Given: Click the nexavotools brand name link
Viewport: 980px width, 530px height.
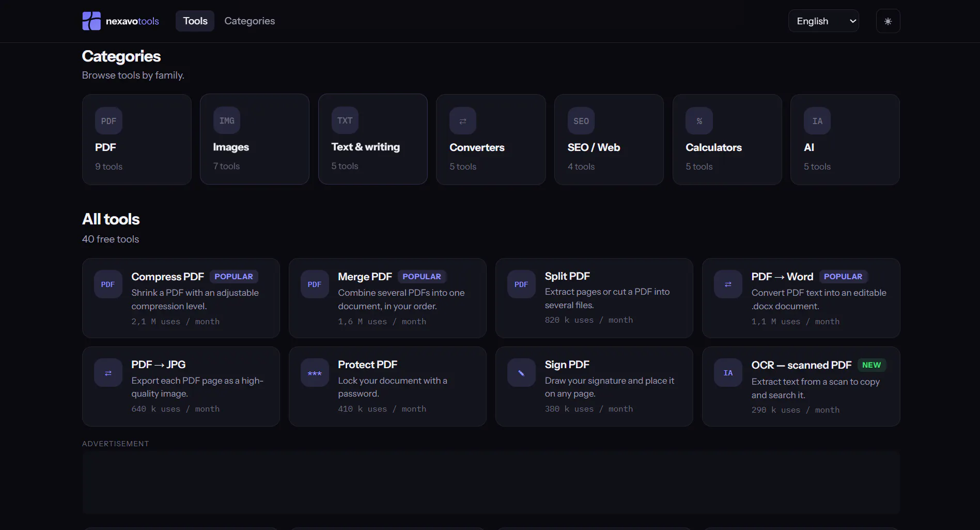Looking at the screenshot, I should [x=132, y=21].
